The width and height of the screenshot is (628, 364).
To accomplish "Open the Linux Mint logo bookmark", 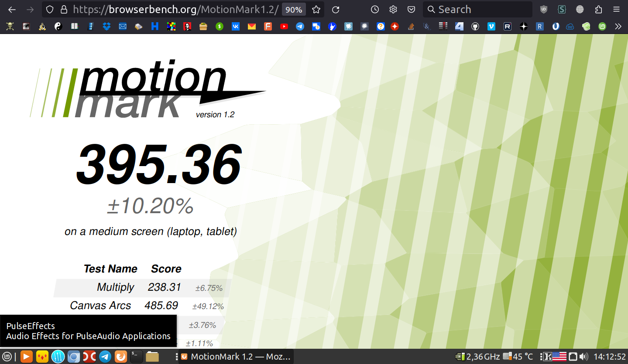I will click(602, 27).
